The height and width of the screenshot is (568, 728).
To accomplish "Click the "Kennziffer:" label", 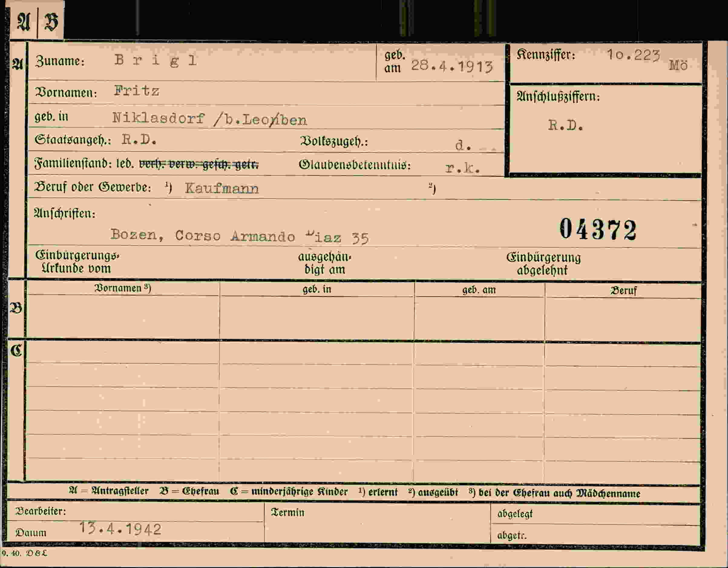I will pyautogui.click(x=546, y=55).
